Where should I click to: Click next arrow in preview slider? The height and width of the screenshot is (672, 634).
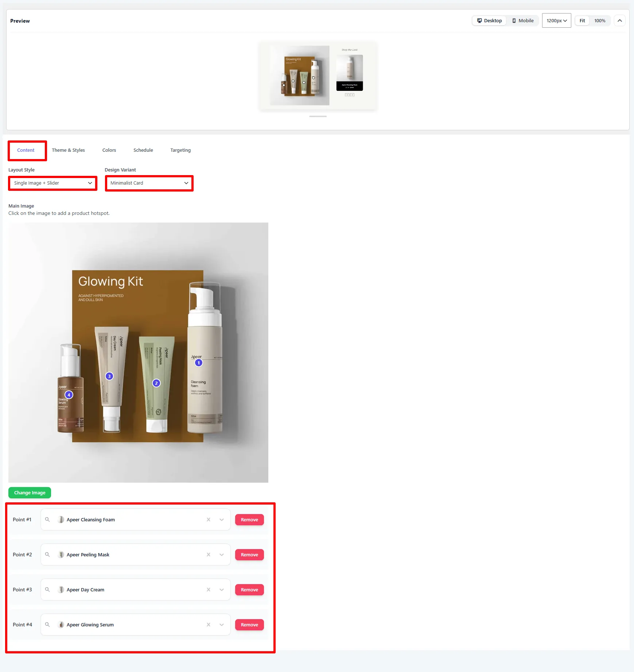point(352,95)
